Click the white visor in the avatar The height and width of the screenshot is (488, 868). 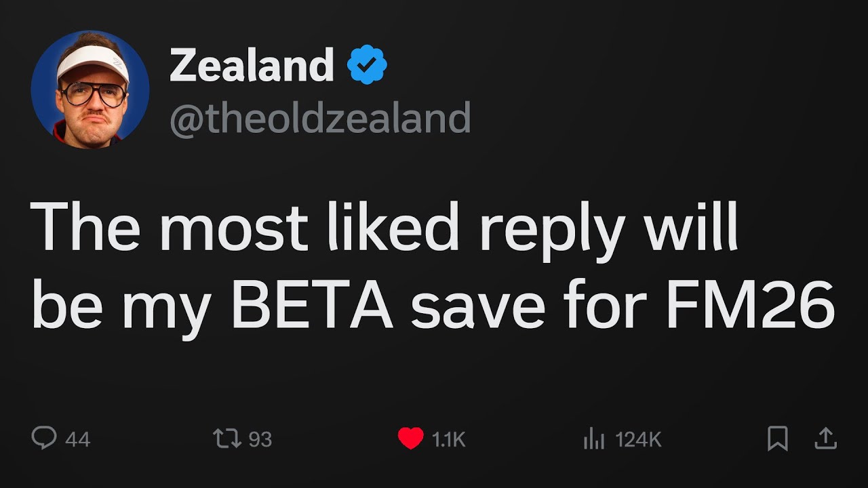(x=92, y=64)
